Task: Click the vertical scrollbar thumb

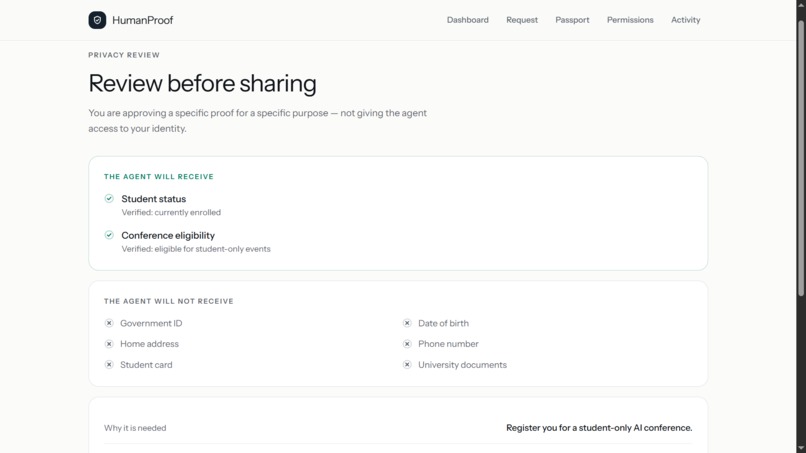Action: (801, 157)
